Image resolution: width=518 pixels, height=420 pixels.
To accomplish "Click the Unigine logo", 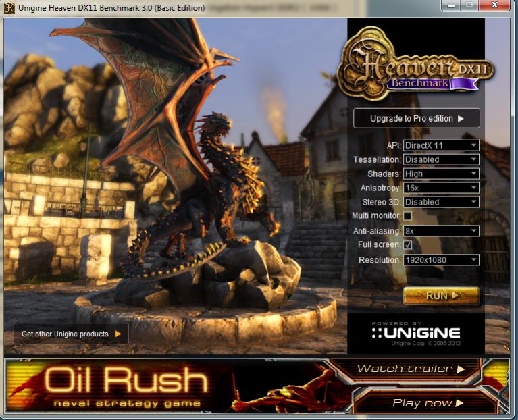I will click(416, 332).
